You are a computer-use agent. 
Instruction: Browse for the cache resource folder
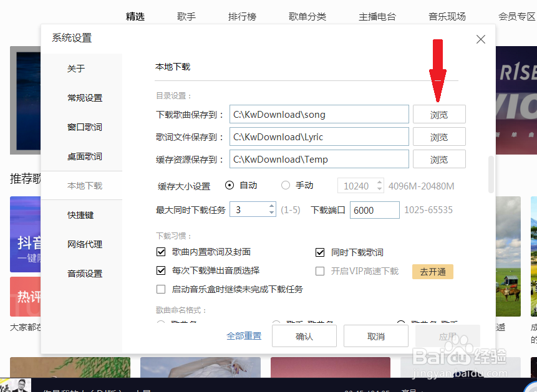tap(439, 159)
